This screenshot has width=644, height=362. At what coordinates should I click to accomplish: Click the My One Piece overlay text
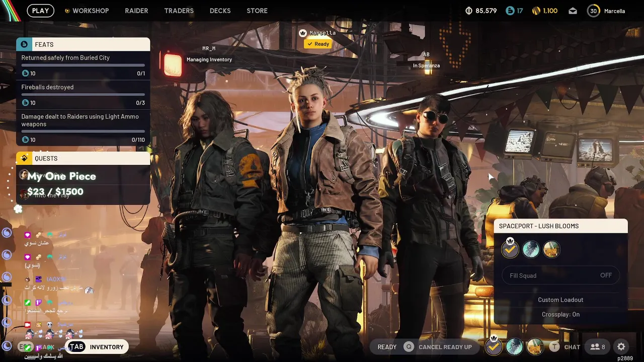pos(61,176)
